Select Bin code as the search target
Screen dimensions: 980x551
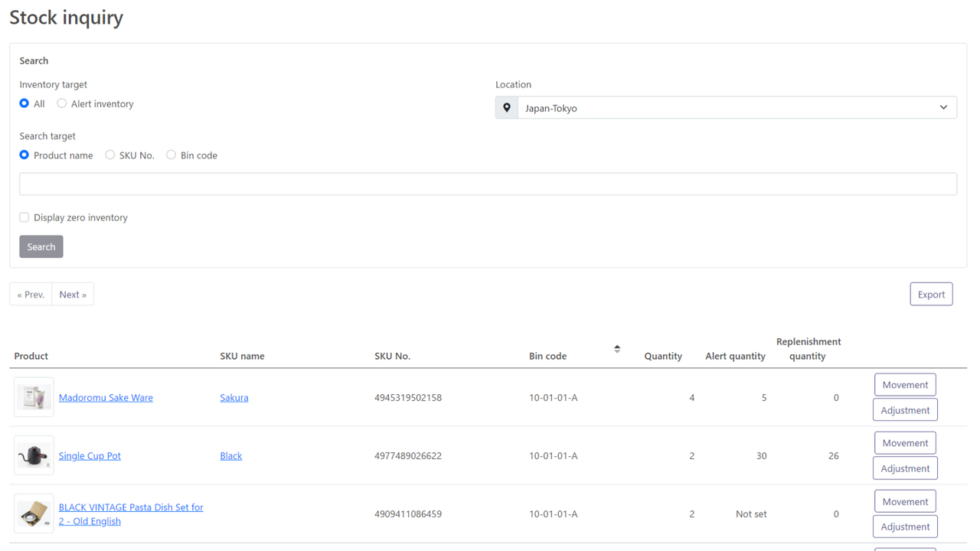click(x=171, y=155)
